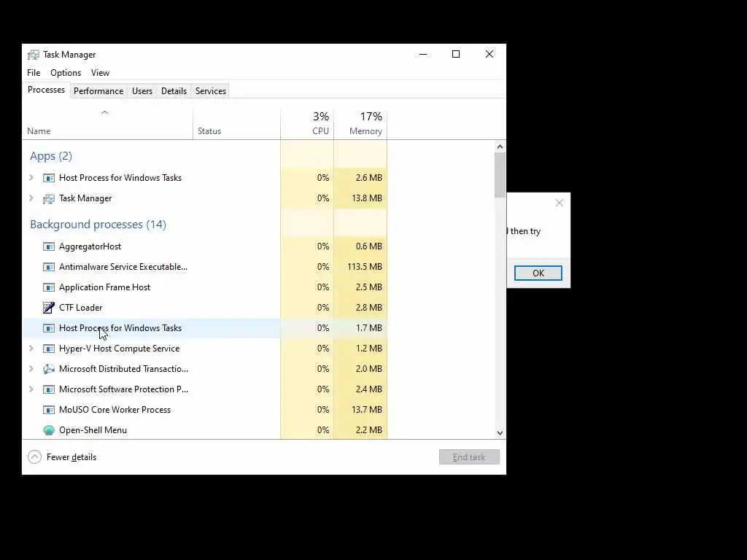
Task: Sort by the Memory column header
Action: point(360,124)
